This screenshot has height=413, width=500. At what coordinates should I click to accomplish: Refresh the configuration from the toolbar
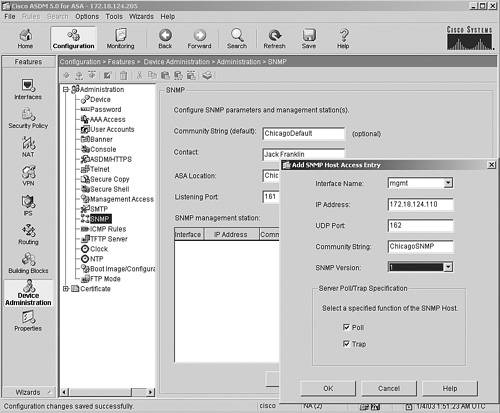274,38
